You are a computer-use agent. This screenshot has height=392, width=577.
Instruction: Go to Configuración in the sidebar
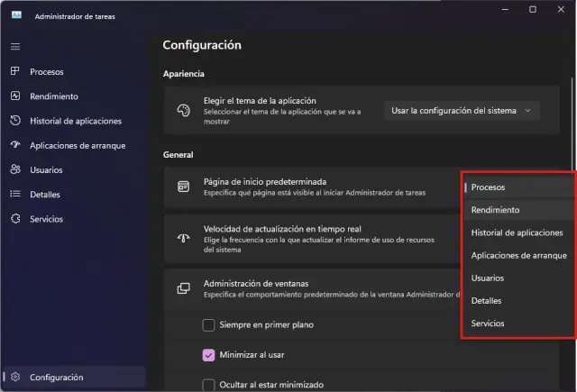pos(56,378)
